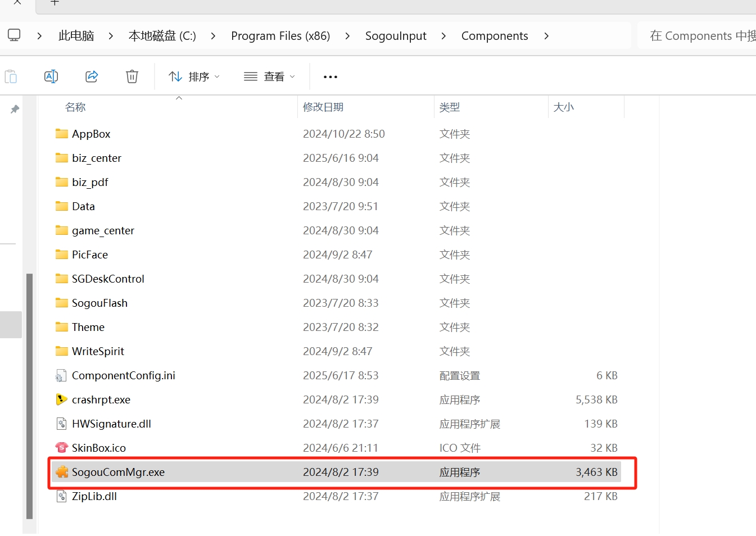
Task: Close the current Explorer tab
Action: 17,2
